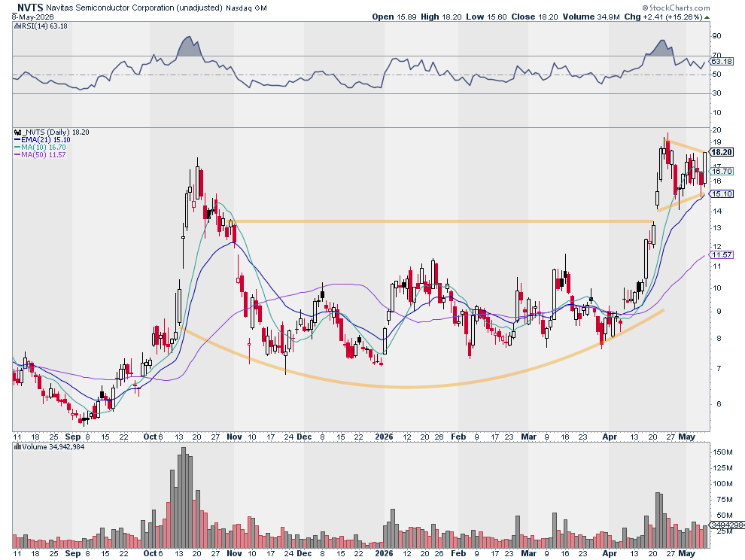This screenshot has width=745, height=560.
Task: Click the 16.70 MA value tag on price axis
Action: [x=722, y=171]
